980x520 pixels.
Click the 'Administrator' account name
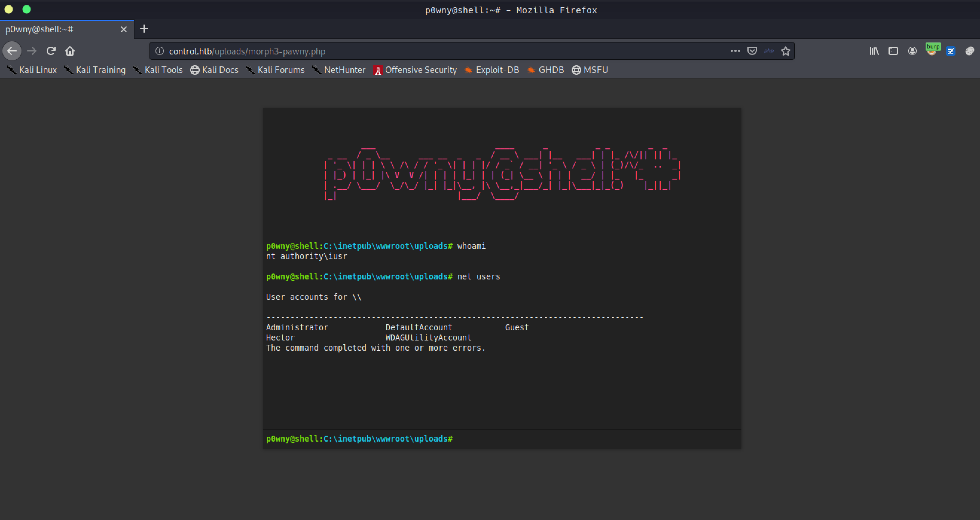pos(297,327)
